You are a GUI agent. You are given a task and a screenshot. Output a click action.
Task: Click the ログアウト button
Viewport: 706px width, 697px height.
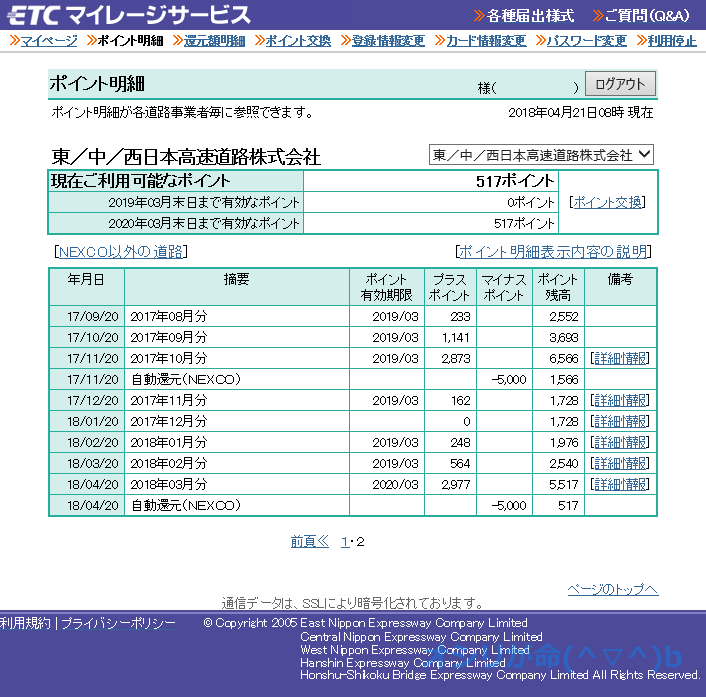coord(620,84)
